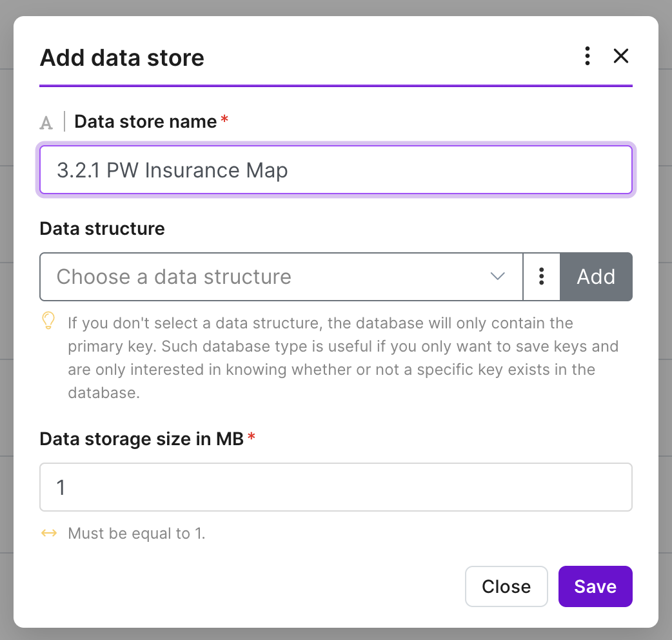Click the 'Add data store' title
The height and width of the screenshot is (640, 672).
tap(122, 57)
